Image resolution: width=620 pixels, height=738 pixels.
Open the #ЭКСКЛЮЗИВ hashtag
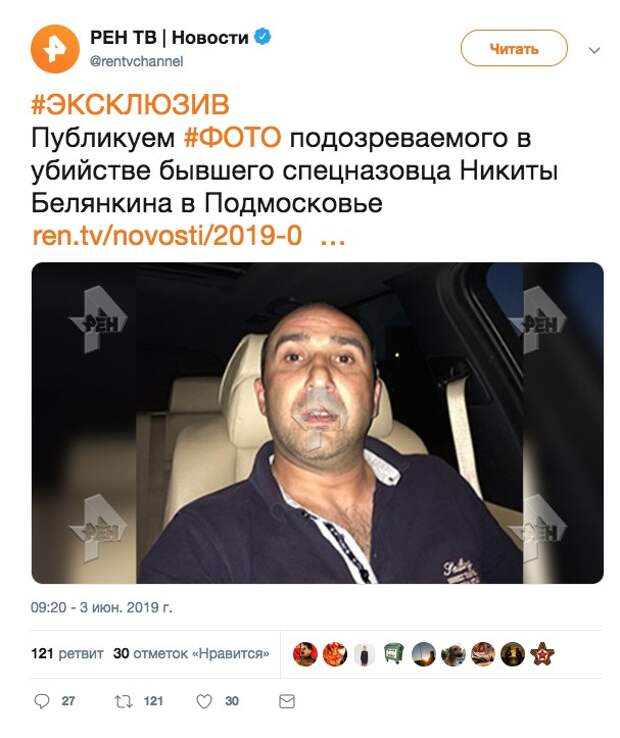pos(130,104)
